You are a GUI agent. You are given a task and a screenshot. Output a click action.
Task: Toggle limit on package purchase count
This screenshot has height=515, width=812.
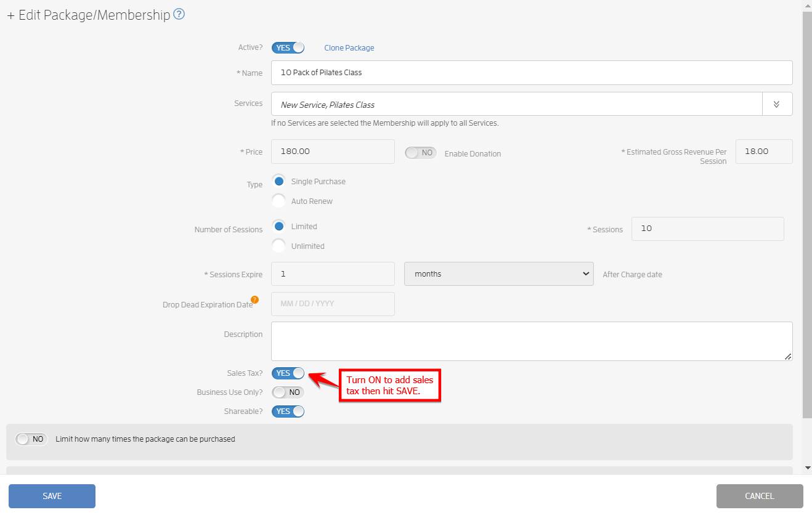(31, 439)
